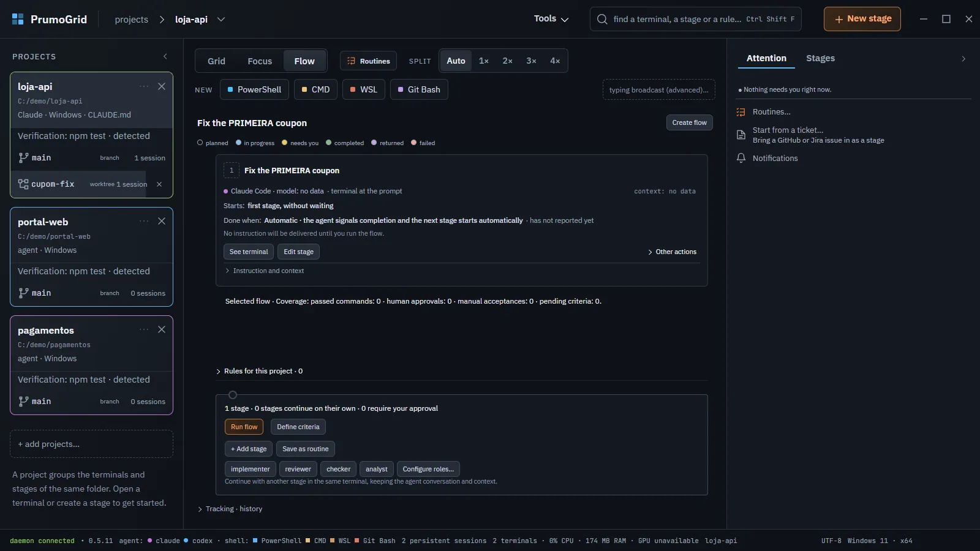The width and height of the screenshot is (980, 551).
Task: Collapse the Projects sidebar chevron
Action: pos(165,56)
